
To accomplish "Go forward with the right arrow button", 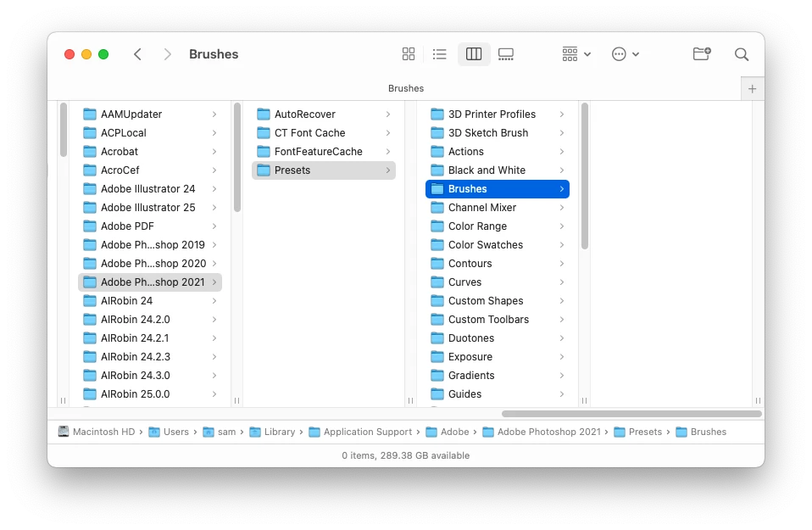I will [x=167, y=54].
